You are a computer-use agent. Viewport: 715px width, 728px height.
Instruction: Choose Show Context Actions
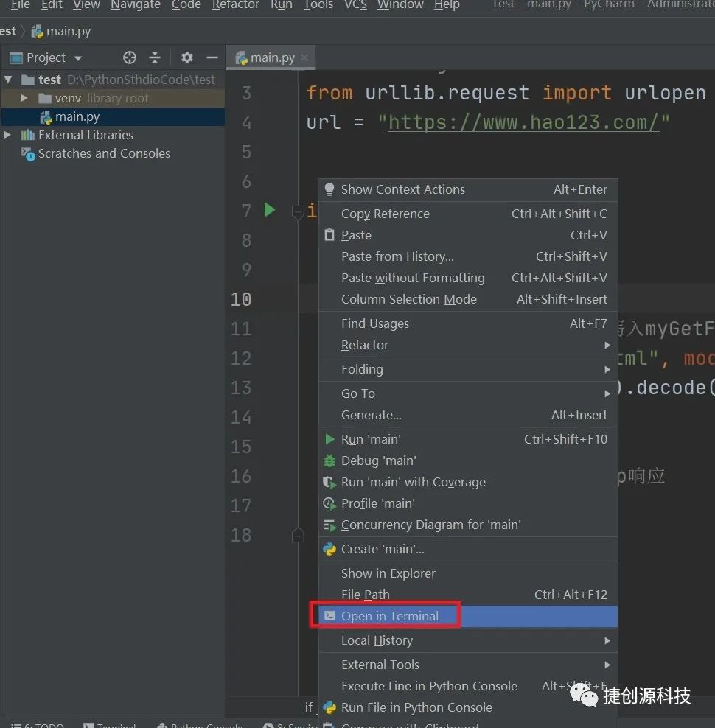pyautogui.click(x=468, y=189)
